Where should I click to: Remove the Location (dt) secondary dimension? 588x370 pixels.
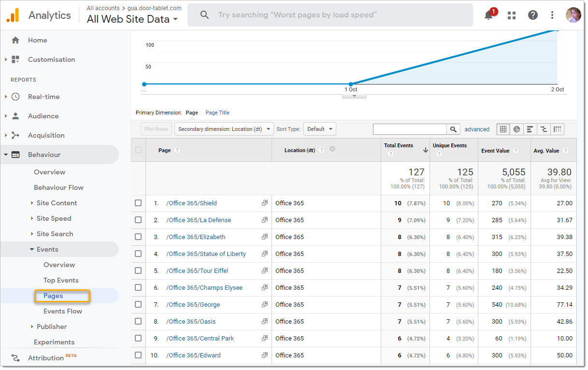[x=332, y=149]
